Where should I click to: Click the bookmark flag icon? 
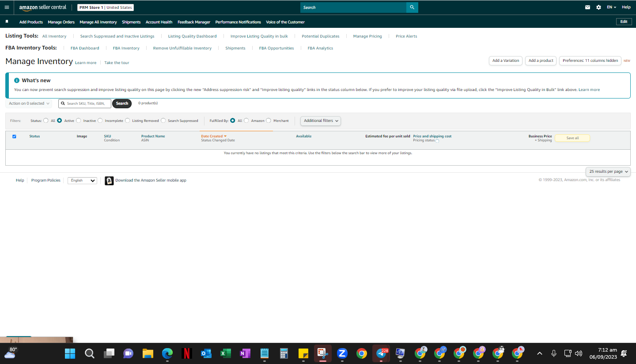click(7, 22)
